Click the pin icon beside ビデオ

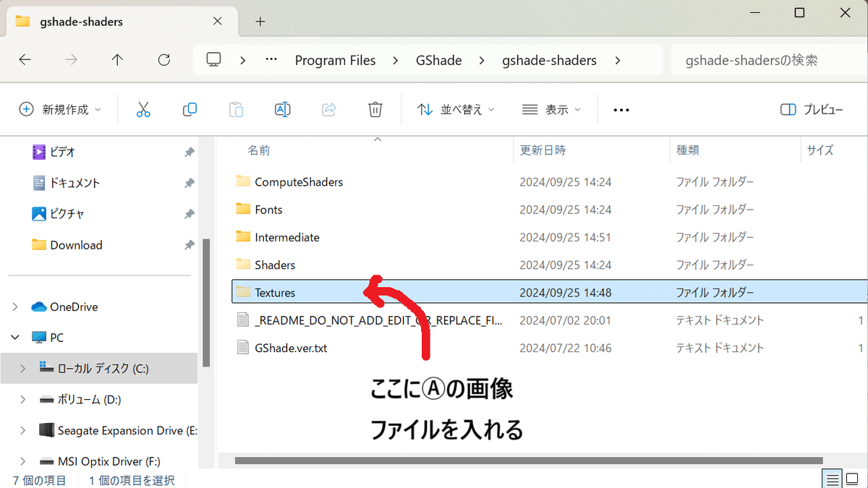pyautogui.click(x=190, y=152)
